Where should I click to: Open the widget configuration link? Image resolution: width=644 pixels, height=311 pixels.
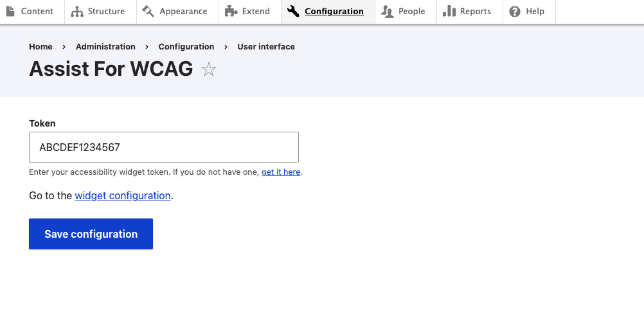point(123,196)
